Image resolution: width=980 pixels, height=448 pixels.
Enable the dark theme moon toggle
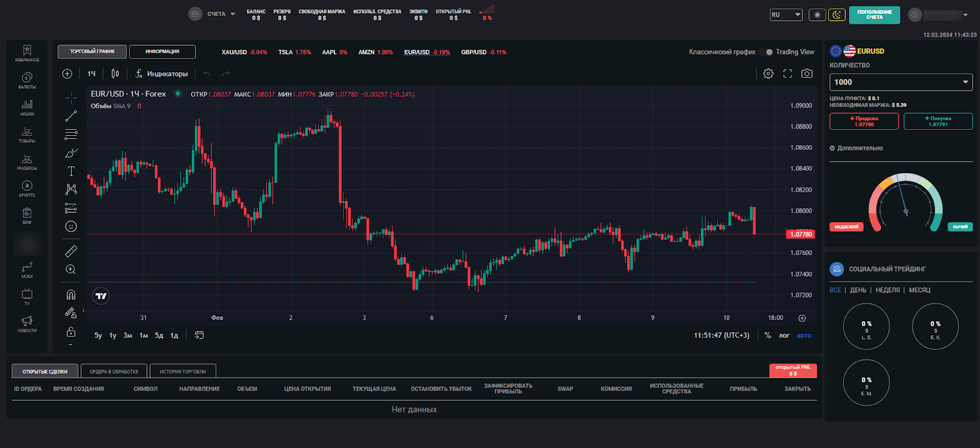coord(837,15)
